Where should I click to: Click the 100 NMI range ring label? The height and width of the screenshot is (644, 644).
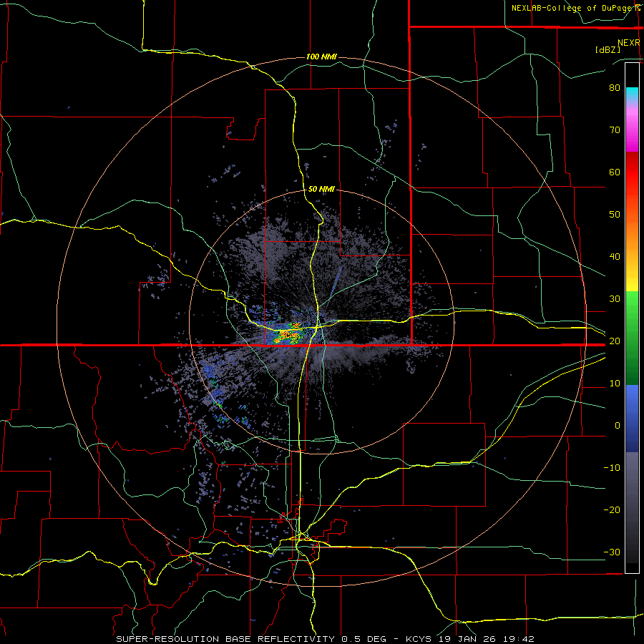(321, 57)
